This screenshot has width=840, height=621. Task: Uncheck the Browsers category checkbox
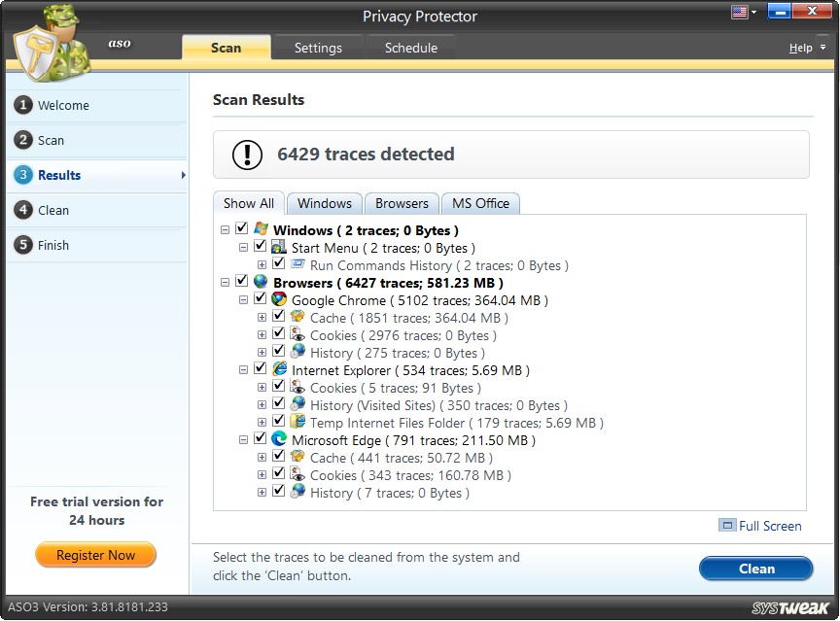pyautogui.click(x=240, y=282)
